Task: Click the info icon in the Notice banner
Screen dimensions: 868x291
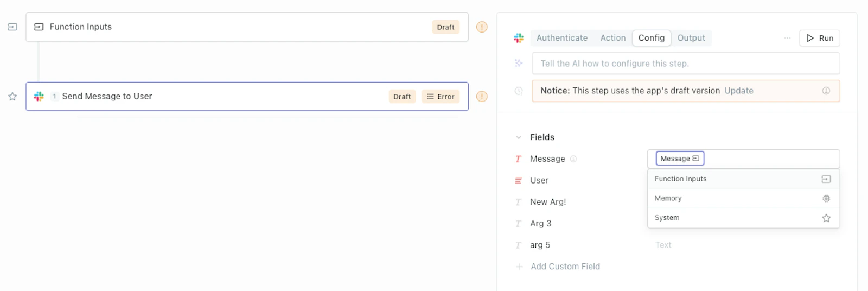Action: coord(826,91)
